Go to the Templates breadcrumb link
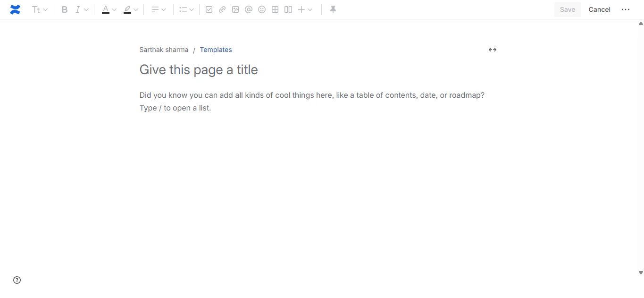The image size is (644, 298). pos(216,50)
